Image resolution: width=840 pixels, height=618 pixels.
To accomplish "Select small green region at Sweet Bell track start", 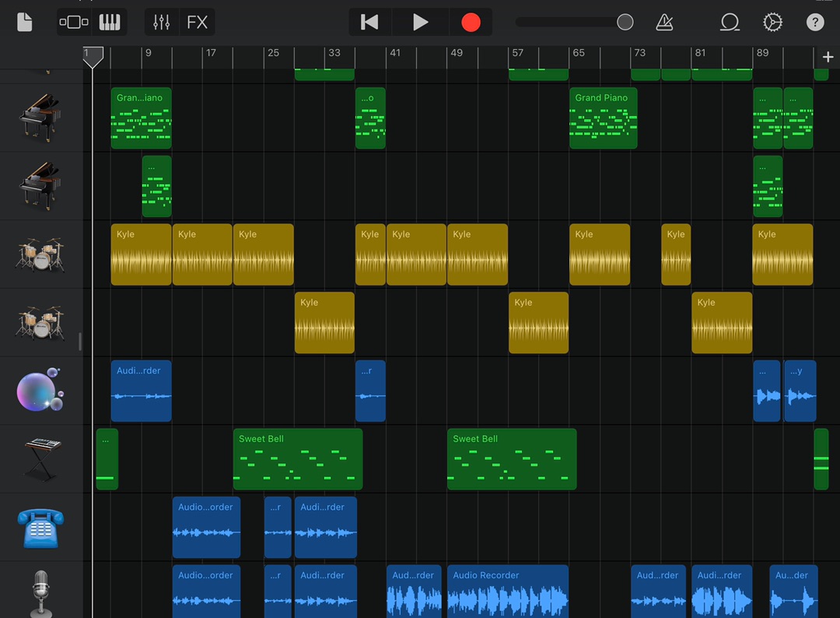I will tap(107, 458).
